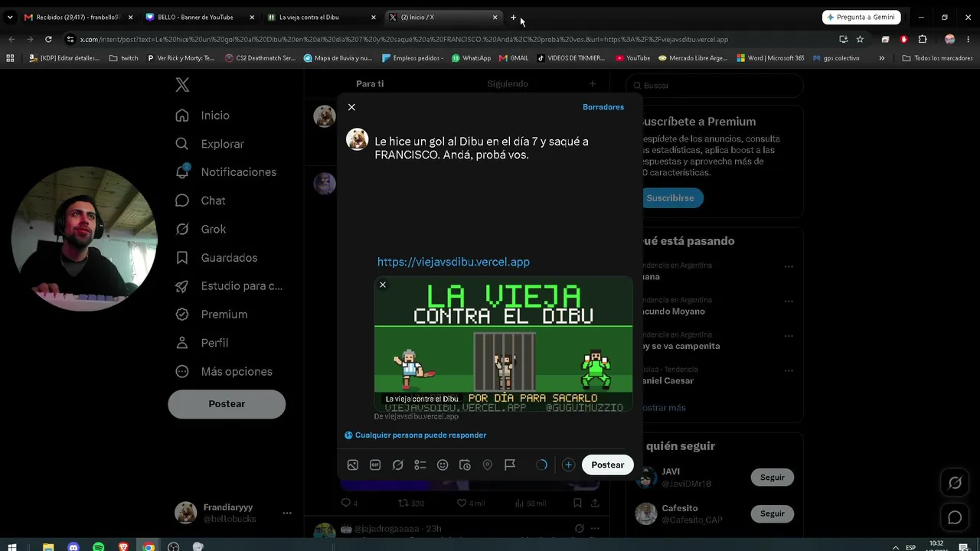Add another post to the thread
This screenshot has width=980, height=551.
point(568,465)
